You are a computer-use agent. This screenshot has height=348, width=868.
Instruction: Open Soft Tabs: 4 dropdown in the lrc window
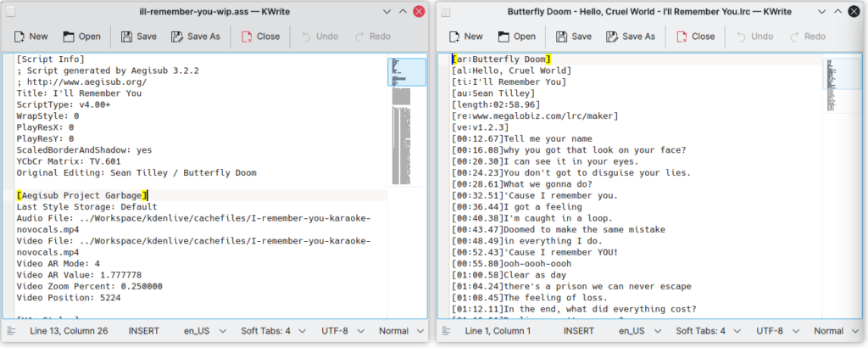(x=709, y=331)
